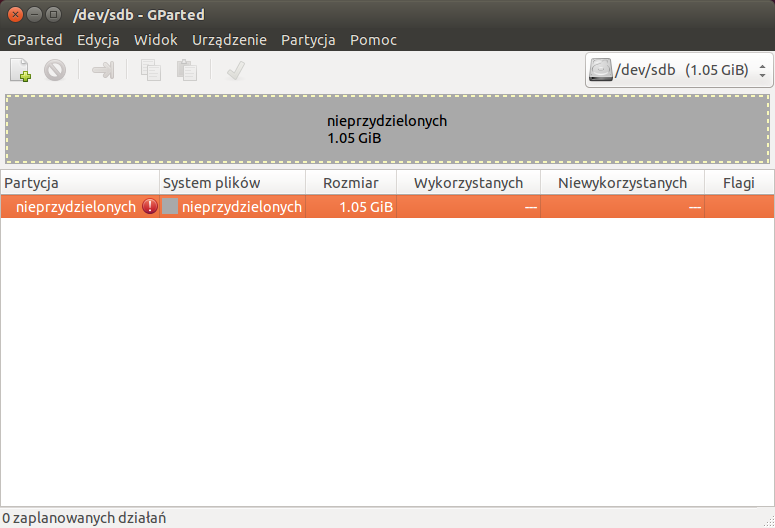Maximize the GParted window
The image size is (775, 528).
pos(53,14)
